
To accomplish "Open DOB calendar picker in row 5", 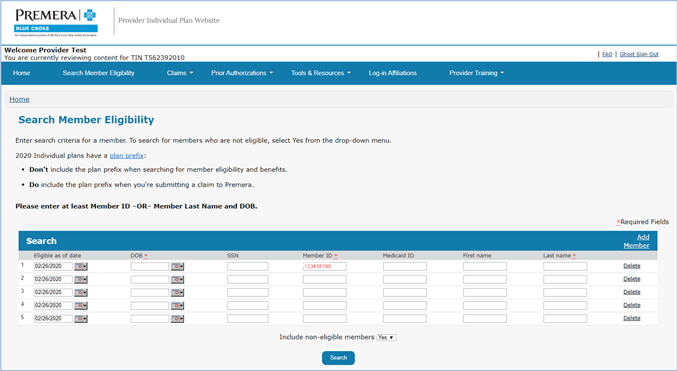I will (177, 319).
